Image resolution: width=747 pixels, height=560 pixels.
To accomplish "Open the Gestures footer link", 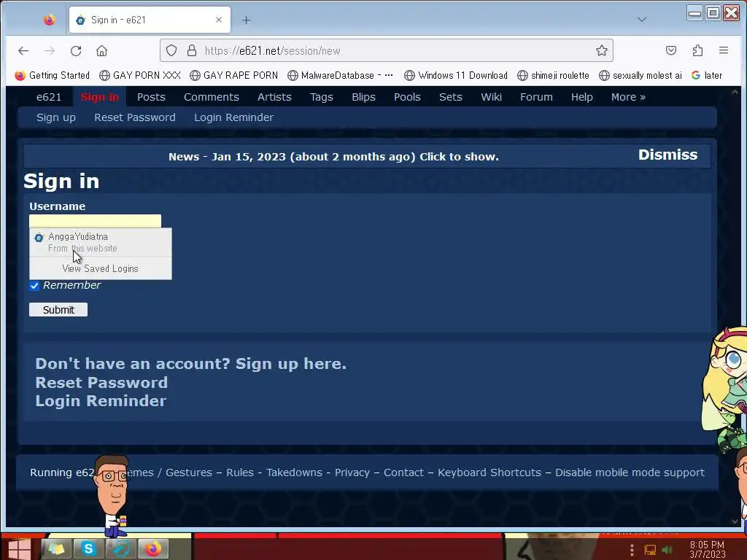I will tap(189, 472).
